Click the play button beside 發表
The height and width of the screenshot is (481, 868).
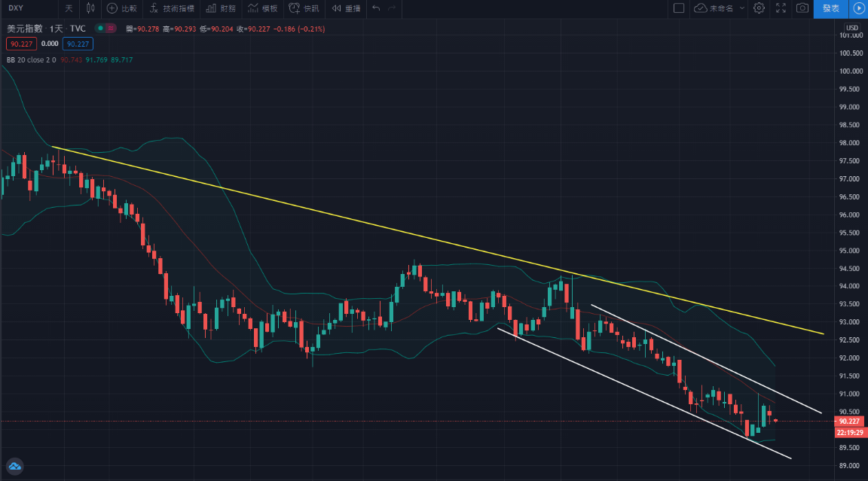pos(859,8)
